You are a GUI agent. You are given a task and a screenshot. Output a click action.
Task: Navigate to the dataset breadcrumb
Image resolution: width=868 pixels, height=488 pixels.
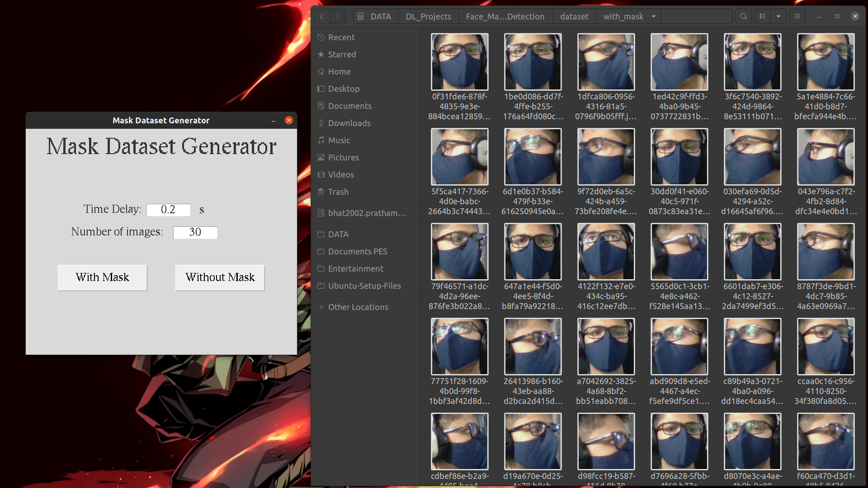click(574, 16)
